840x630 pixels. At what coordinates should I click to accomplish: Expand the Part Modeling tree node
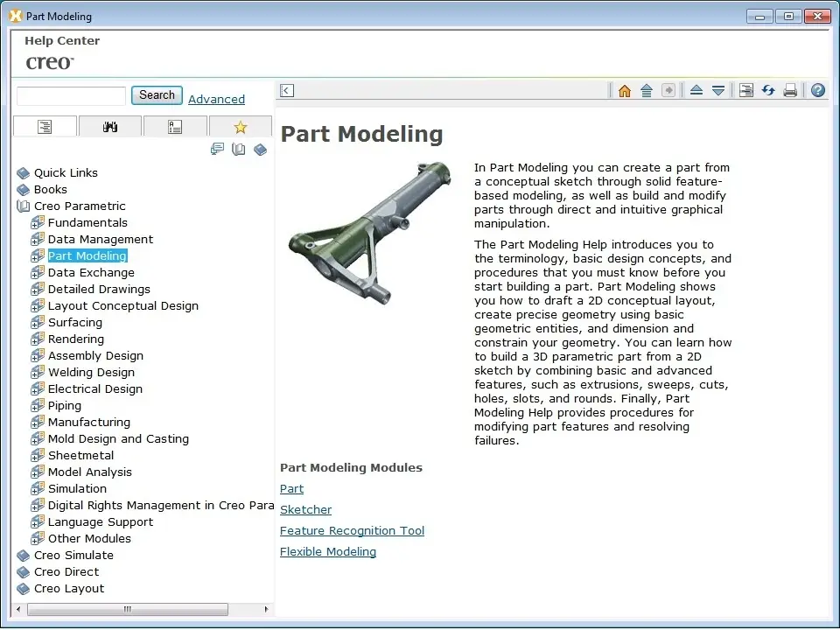point(37,256)
